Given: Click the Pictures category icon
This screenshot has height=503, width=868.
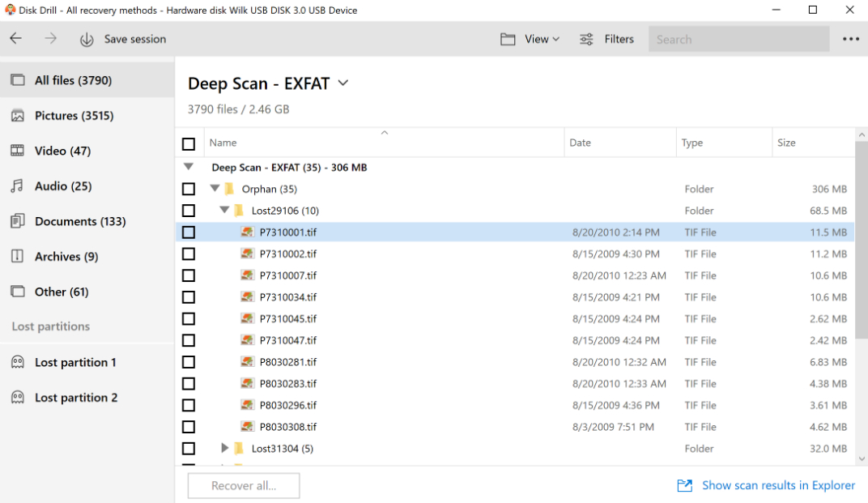Looking at the screenshot, I should [18, 116].
